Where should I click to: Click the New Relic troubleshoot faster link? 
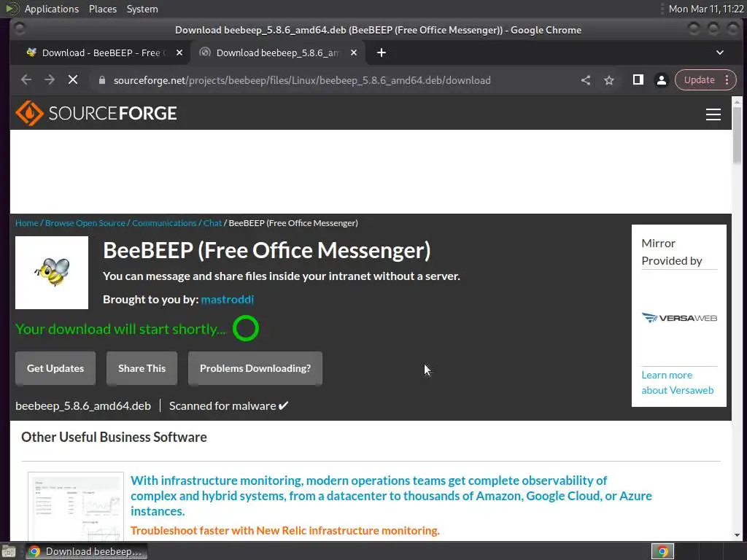pos(285,531)
